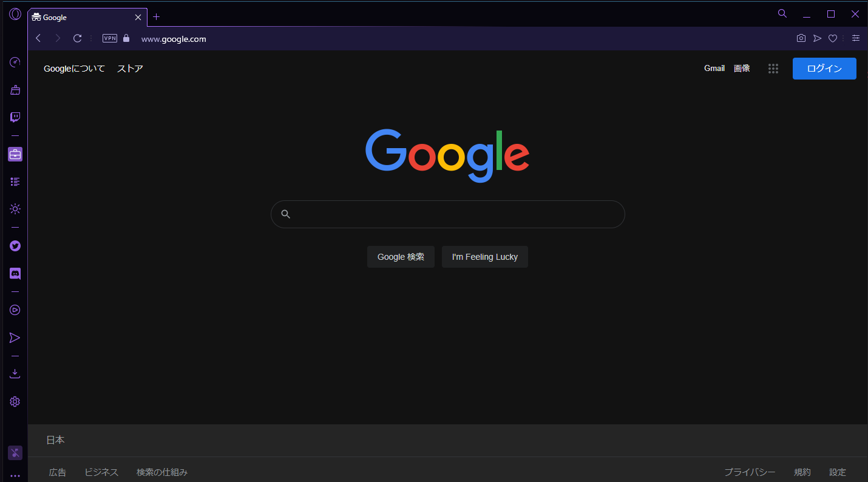868x482 pixels.
Task: Open the Discord sidebar panel
Action: (x=15, y=274)
